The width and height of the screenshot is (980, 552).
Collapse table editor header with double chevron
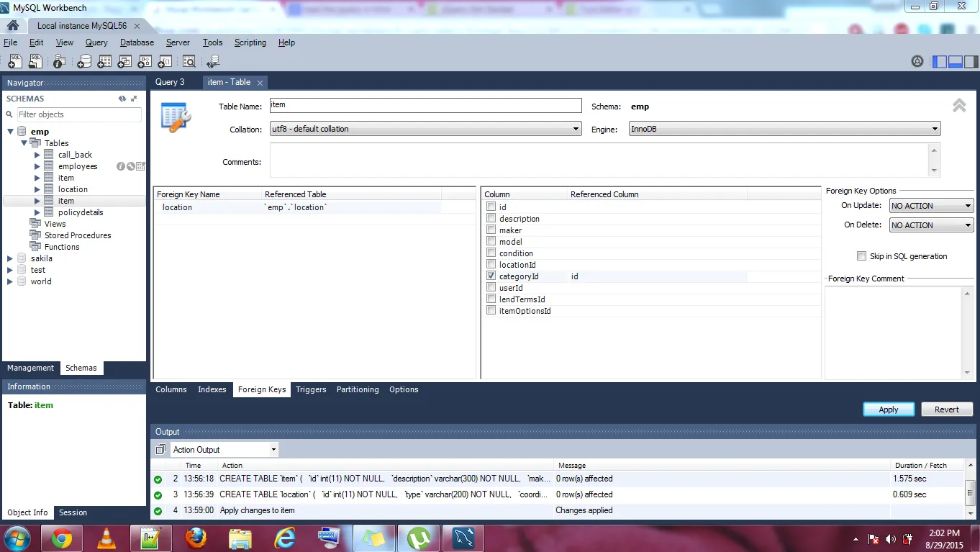click(x=959, y=106)
